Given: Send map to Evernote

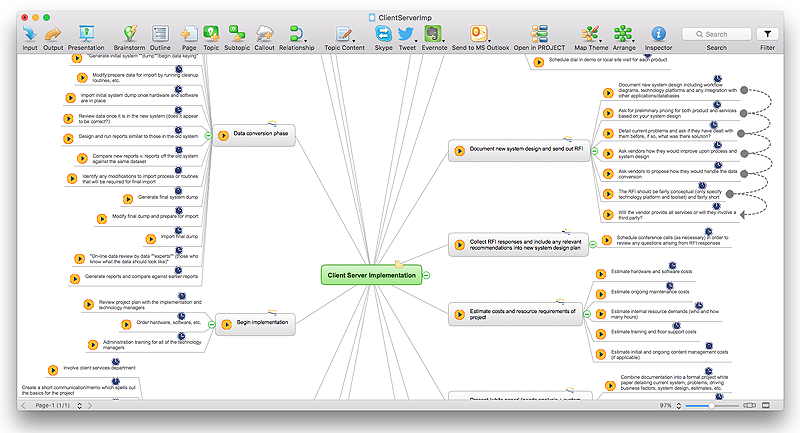Looking at the screenshot, I should pos(434,34).
